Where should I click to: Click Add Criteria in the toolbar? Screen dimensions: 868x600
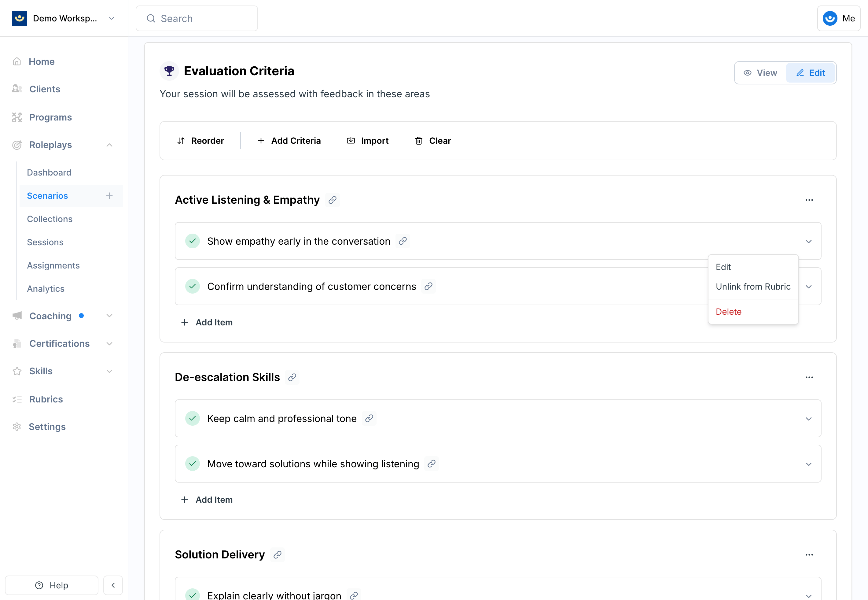(289, 141)
